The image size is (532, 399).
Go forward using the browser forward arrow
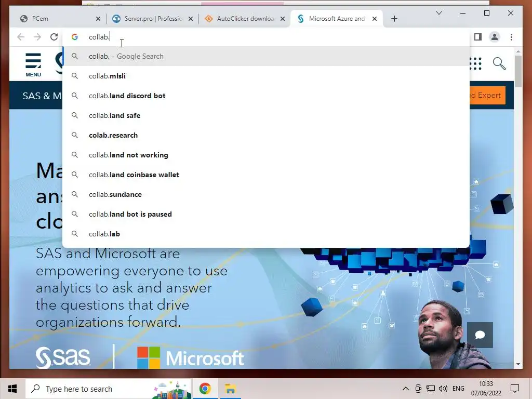[37, 37]
